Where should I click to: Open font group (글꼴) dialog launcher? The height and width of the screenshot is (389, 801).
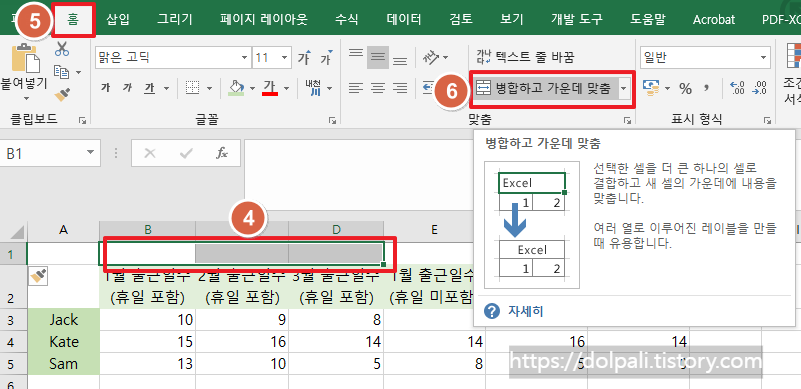333,121
